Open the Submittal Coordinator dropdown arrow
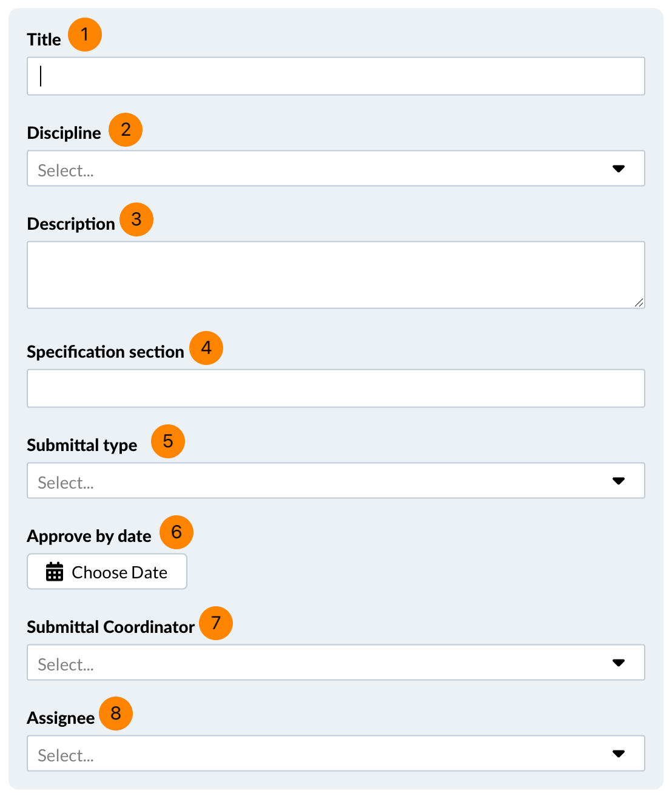This screenshot has width=672, height=799. (618, 663)
